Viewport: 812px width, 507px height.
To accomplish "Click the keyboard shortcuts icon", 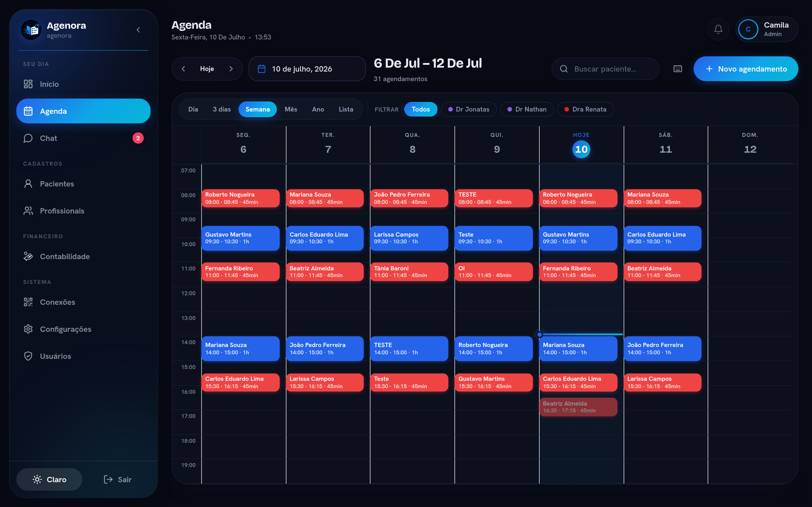I will coord(678,69).
